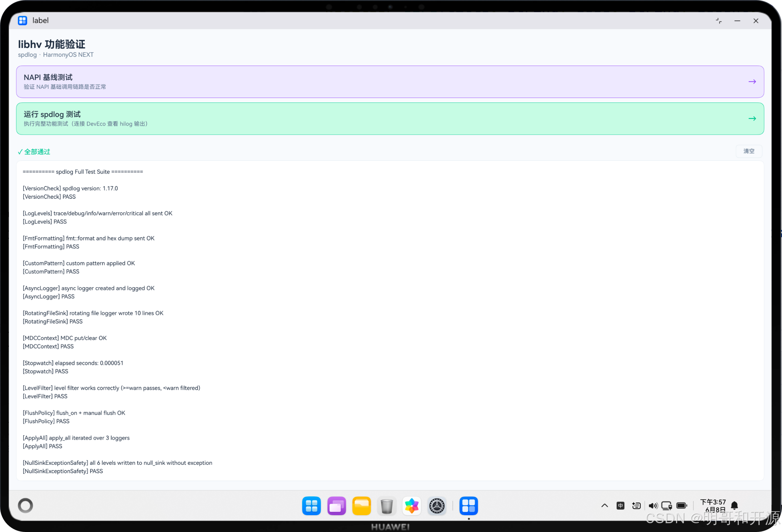Click the arrow on the spdlog test card
The height and width of the screenshot is (532, 782).
pyautogui.click(x=752, y=118)
